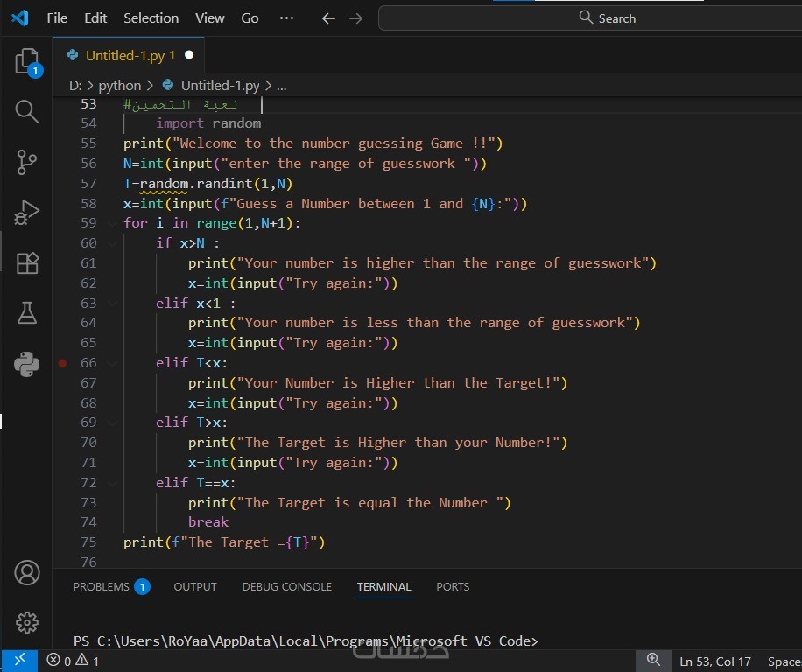Open the Testing flask view
The height and width of the screenshot is (672, 802).
click(x=27, y=312)
